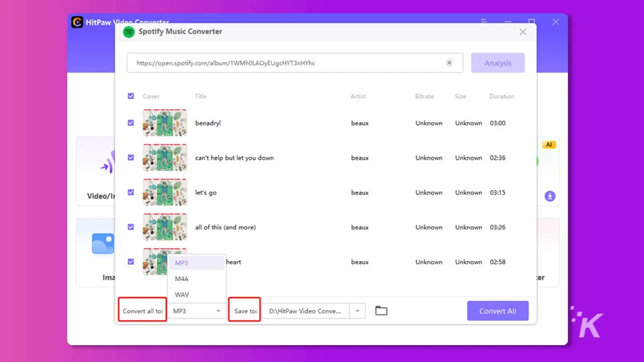Click the Title column header
Image resolution: width=644 pixels, height=362 pixels.
tap(201, 96)
